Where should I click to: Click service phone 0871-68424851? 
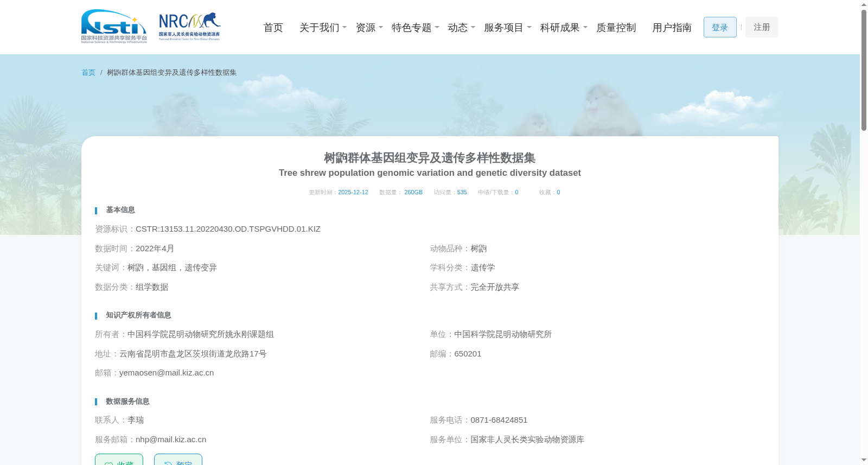(x=499, y=420)
